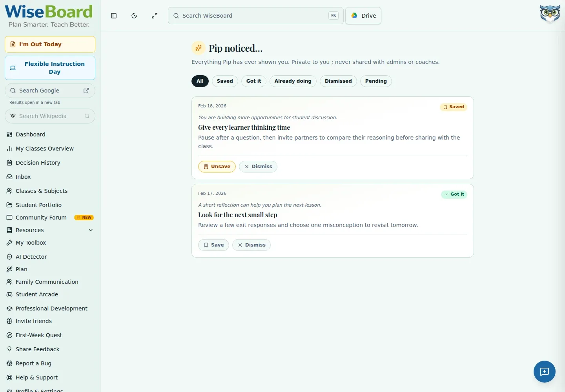Unsave the thinking time tip

click(x=217, y=167)
